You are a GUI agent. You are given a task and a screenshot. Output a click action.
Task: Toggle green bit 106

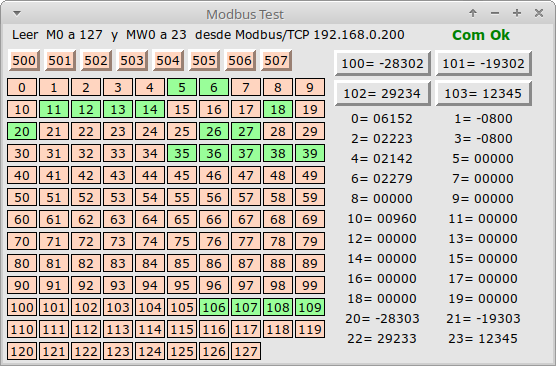pos(214,307)
